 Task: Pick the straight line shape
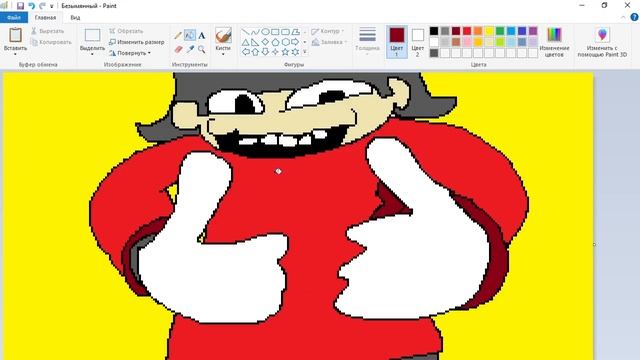click(x=245, y=31)
